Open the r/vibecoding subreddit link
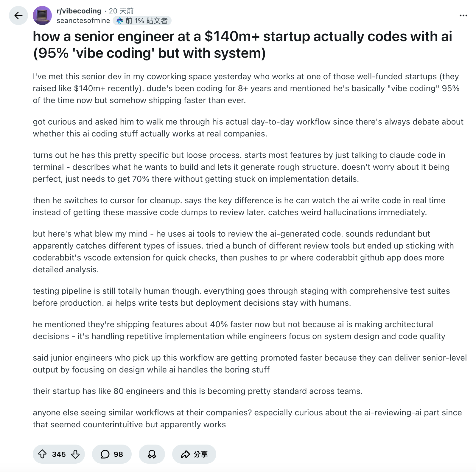 tap(79, 11)
